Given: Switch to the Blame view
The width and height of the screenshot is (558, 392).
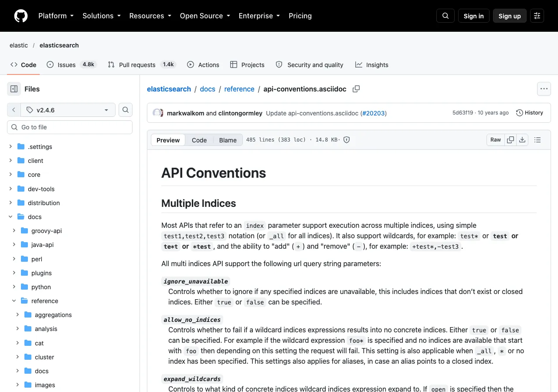Looking at the screenshot, I should (228, 140).
